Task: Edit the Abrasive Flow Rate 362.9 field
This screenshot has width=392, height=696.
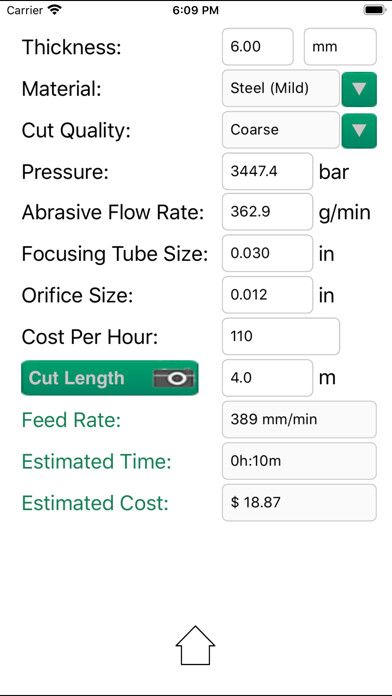Action: (267, 212)
